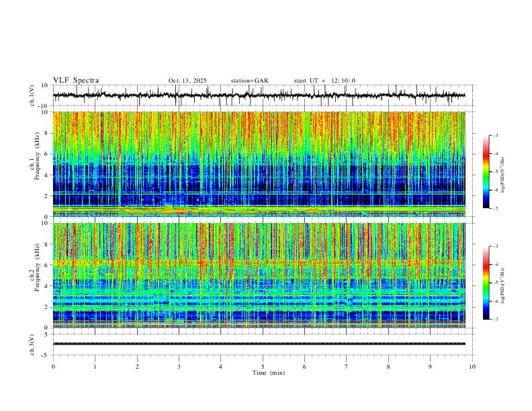Click inside the ch.2 spectrogram panel

[259, 275]
